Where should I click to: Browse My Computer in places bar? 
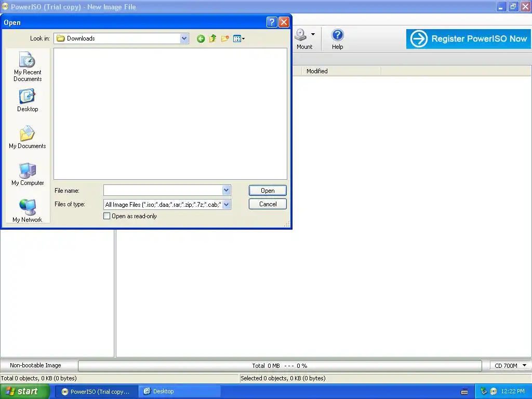click(28, 174)
